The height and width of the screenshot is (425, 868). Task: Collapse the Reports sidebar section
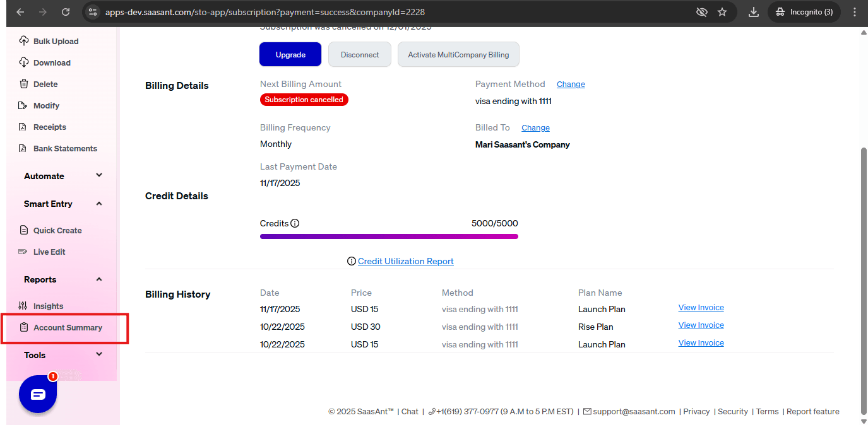[99, 279]
